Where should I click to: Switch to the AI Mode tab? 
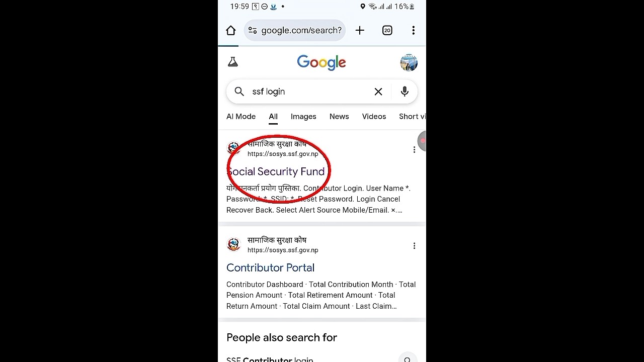click(x=241, y=117)
